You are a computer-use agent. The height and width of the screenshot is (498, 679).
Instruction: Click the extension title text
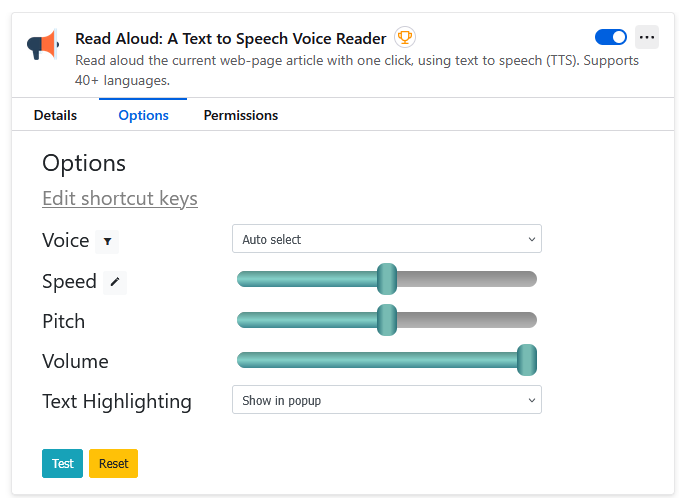(231, 39)
